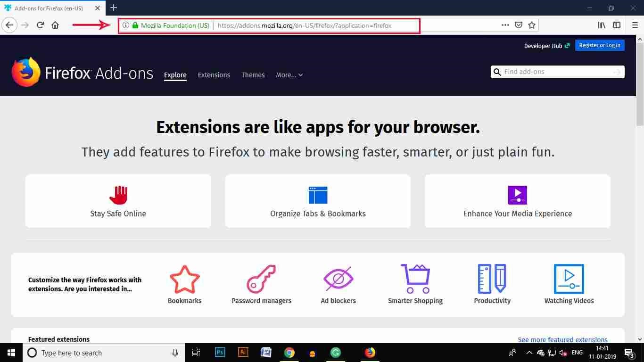Click the Firefox Add-ons logo
The image size is (644, 362).
(x=83, y=73)
